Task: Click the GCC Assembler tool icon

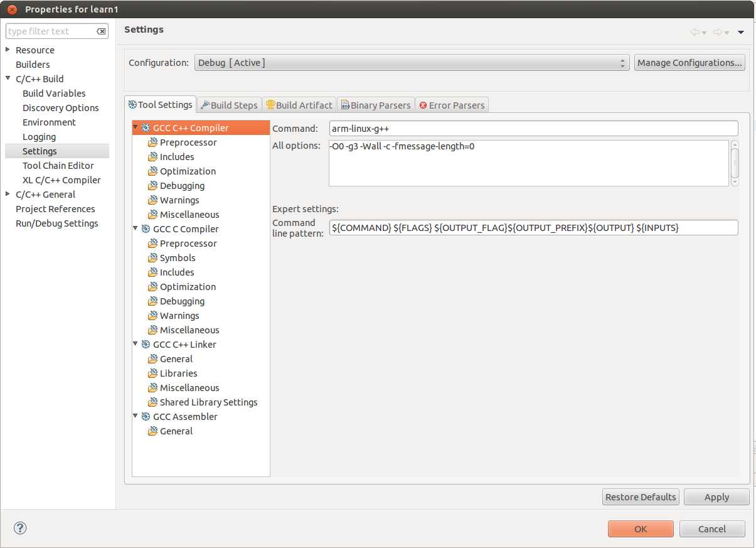Action: coord(146,417)
